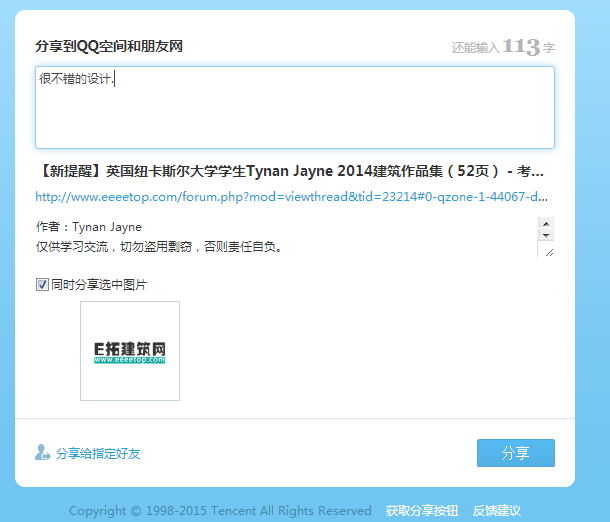
Task: Open 反馈建议 footer link
Action: 497,511
